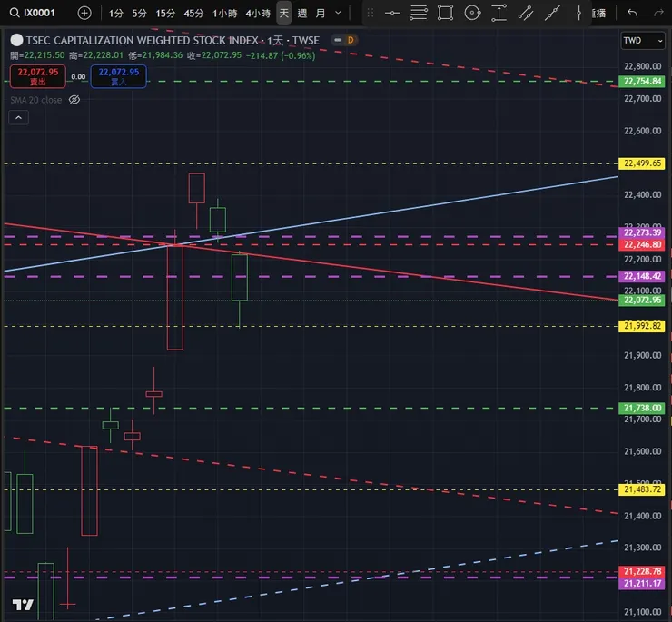Image resolution: width=672 pixels, height=622 pixels.
Task: Click the symbol logo circle beside TSEC title
Action: coord(16,40)
